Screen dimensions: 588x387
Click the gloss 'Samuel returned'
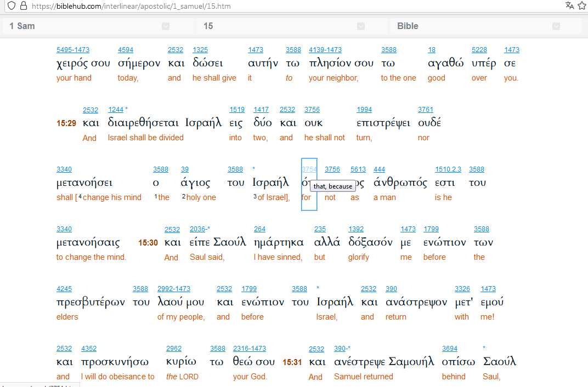click(364, 377)
